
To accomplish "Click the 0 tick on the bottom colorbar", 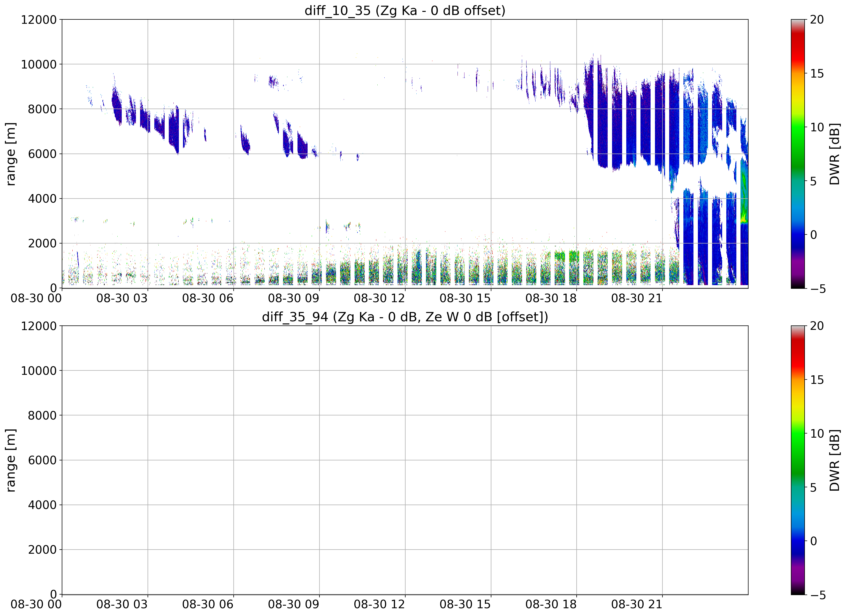I will 813,541.
